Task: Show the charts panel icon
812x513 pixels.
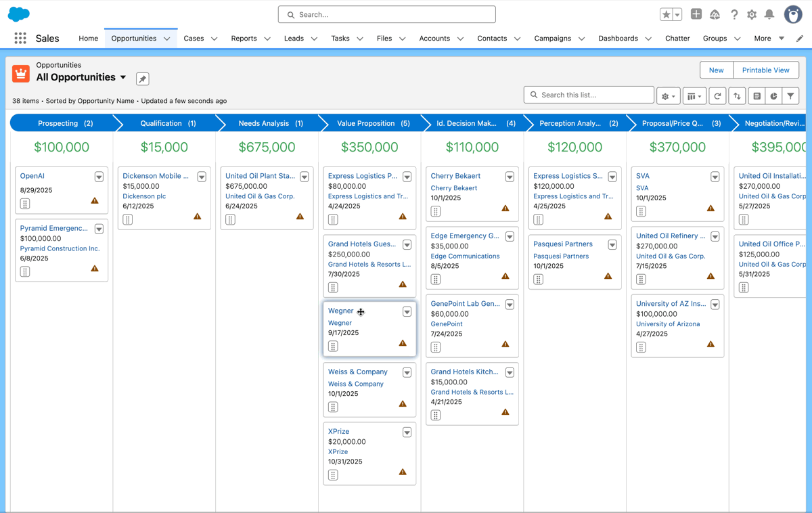Action: point(774,96)
